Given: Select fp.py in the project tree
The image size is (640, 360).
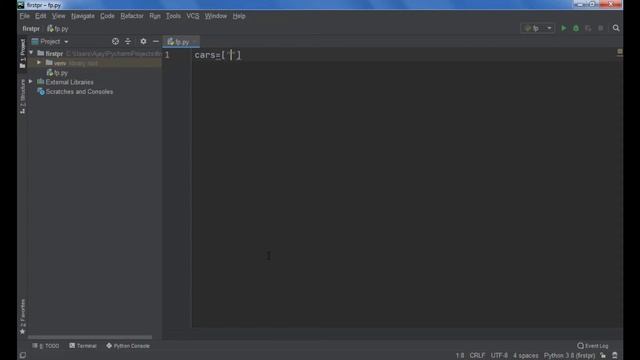Looking at the screenshot, I should tap(57, 73).
